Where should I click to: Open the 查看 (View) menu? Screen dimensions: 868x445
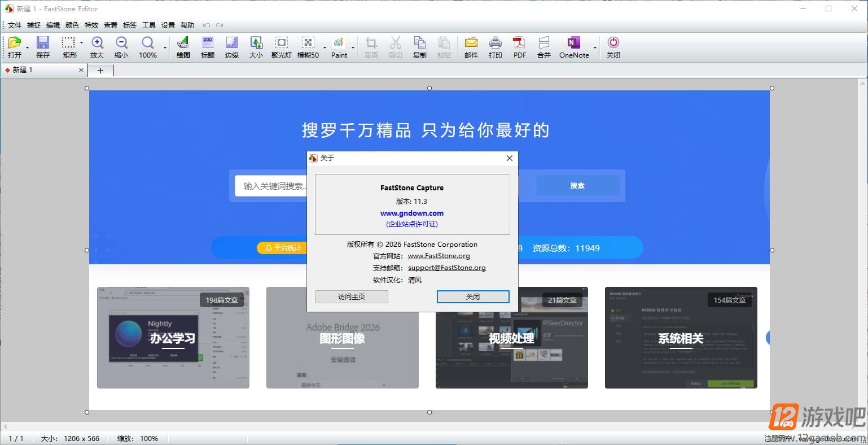tap(111, 25)
